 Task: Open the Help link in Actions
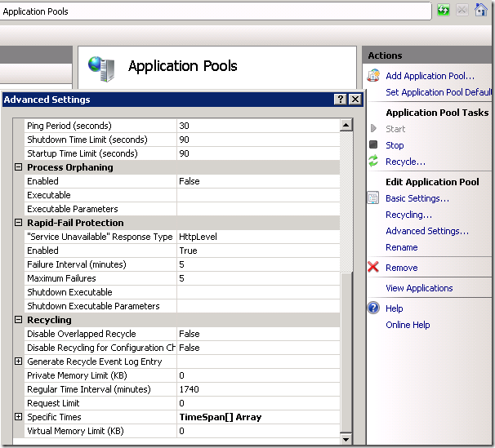coord(395,308)
